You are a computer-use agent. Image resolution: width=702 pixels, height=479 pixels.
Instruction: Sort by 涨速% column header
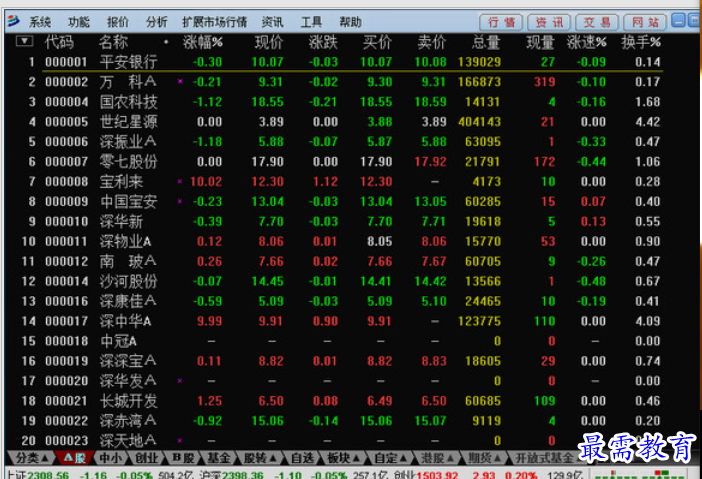tap(586, 42)
